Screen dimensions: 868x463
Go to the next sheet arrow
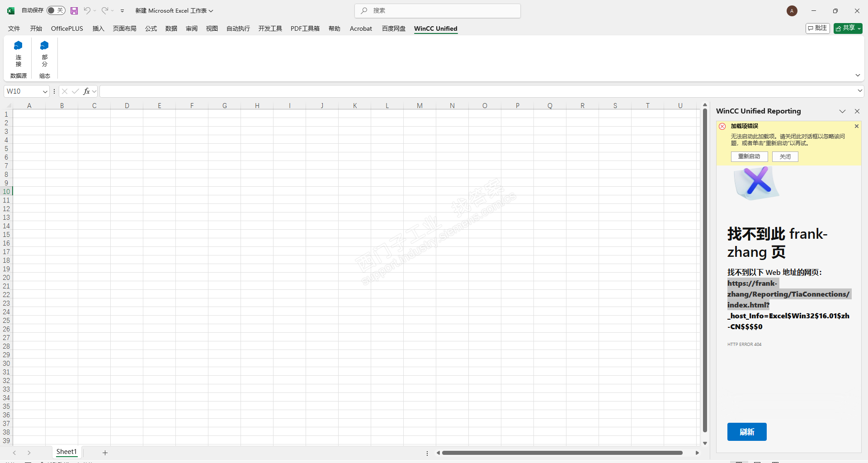pos(29,453)
